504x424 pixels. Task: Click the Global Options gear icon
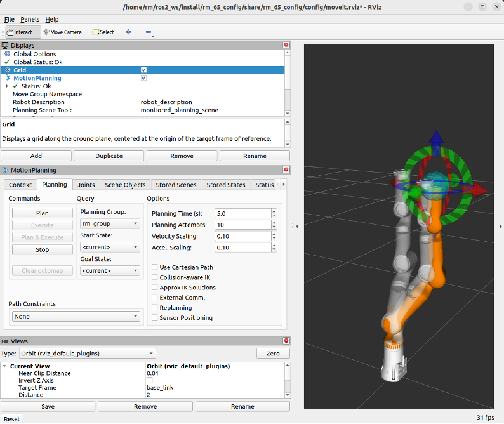[8, 54]
